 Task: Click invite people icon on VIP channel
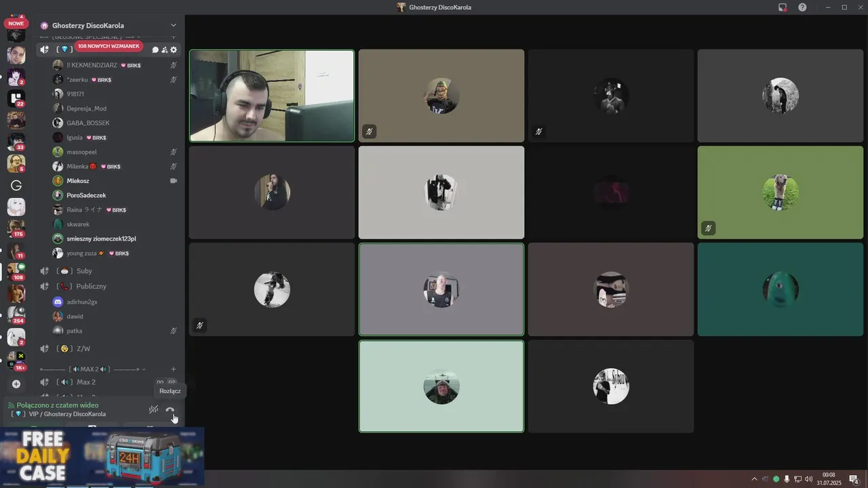point(164,49)
